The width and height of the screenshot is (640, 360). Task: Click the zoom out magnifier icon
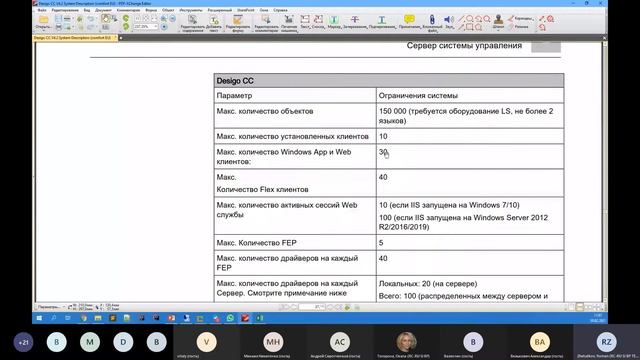coord(172,18)
